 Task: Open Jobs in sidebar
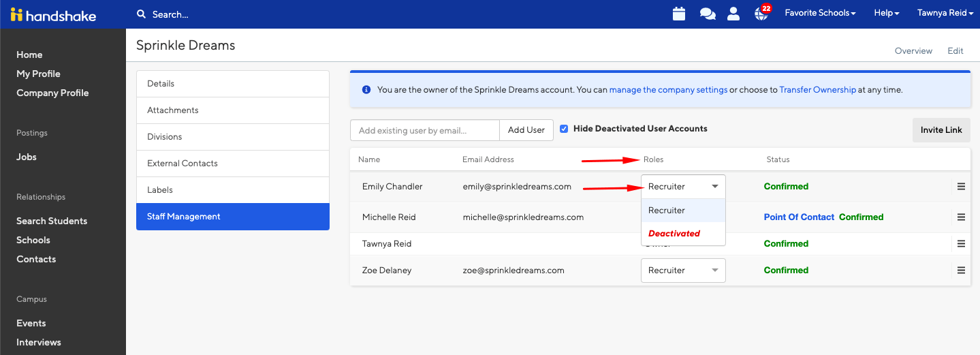pyautogui.click(x=27, y=157)
